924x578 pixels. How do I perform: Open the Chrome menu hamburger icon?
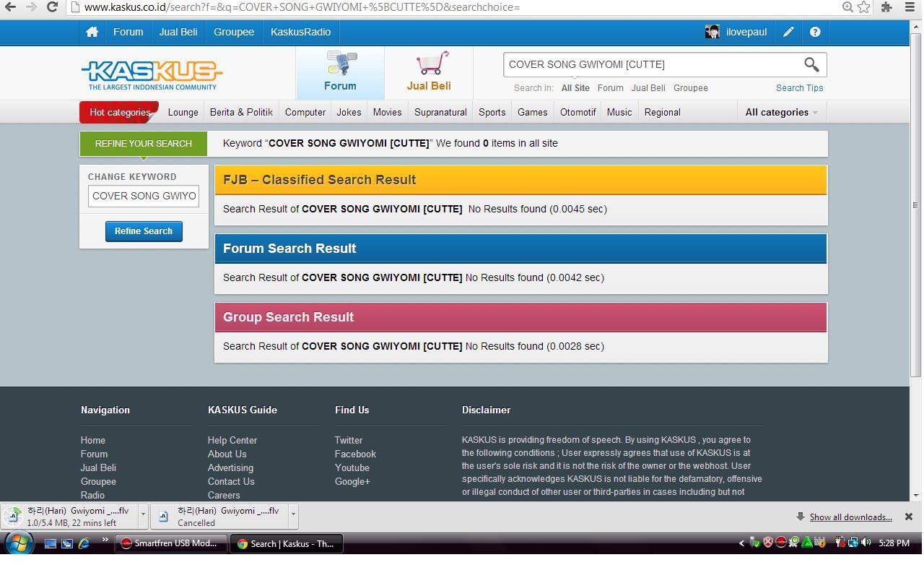910,7
